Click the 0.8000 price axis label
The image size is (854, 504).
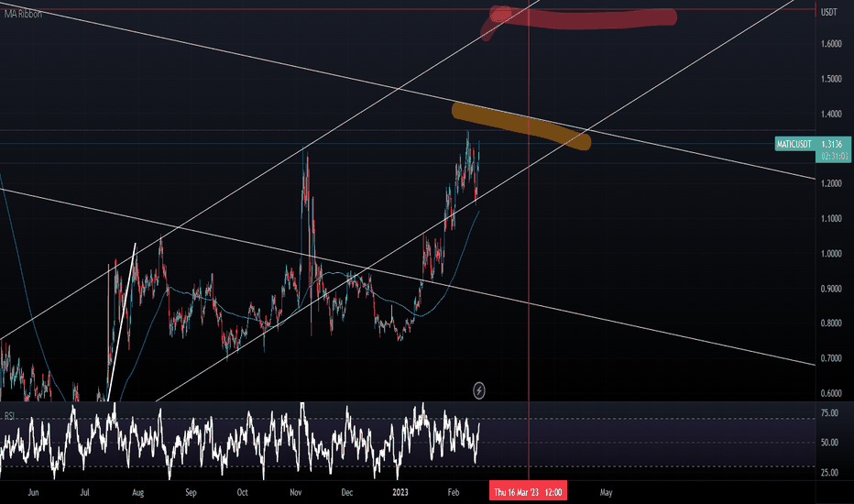pos(832,323)
